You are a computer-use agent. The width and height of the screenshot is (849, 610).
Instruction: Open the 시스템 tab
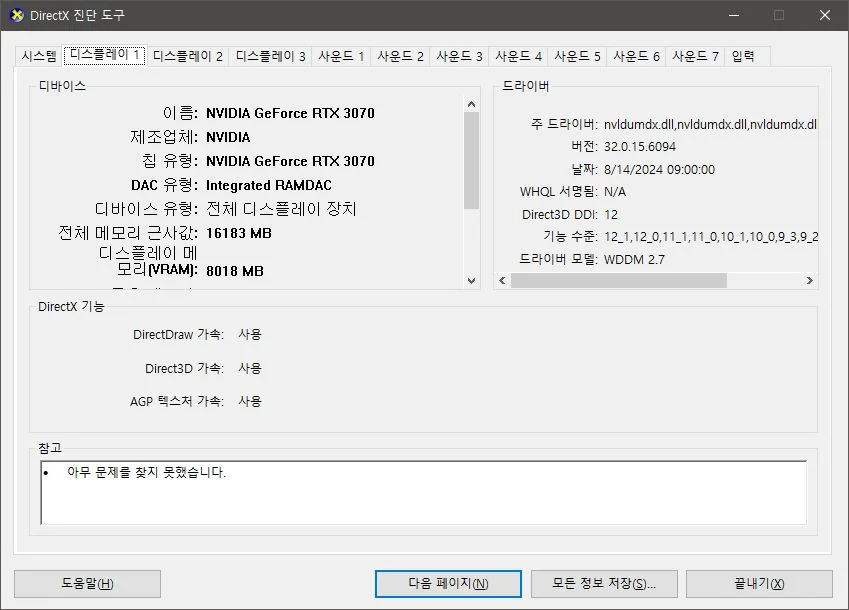click(38, 56)
